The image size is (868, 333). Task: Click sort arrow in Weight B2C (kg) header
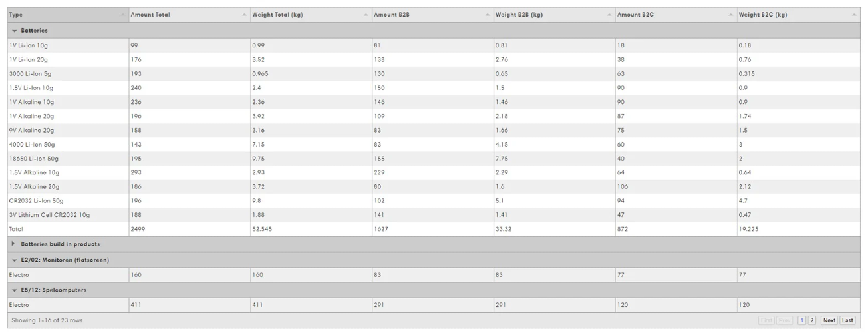pos(854,15)
